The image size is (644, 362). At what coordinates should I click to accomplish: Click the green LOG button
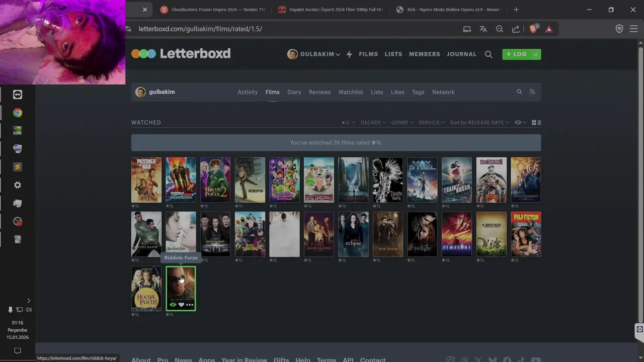pos(517,54)
